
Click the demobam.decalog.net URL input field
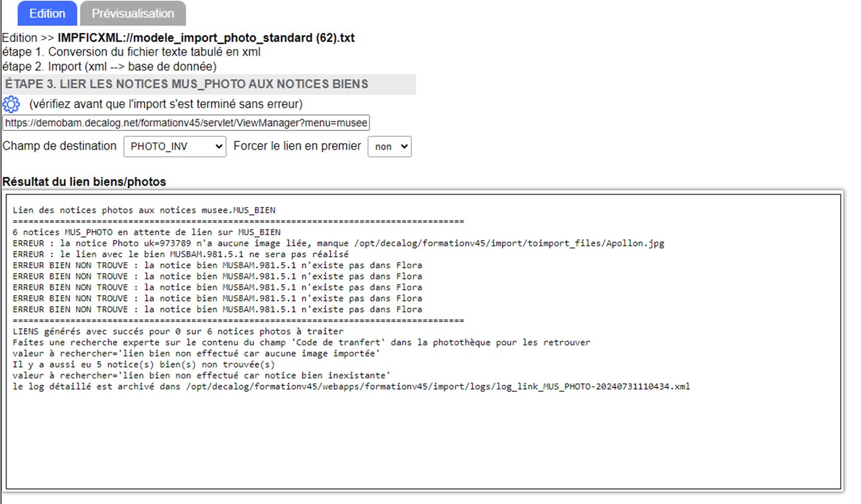(x=186, y=123)
